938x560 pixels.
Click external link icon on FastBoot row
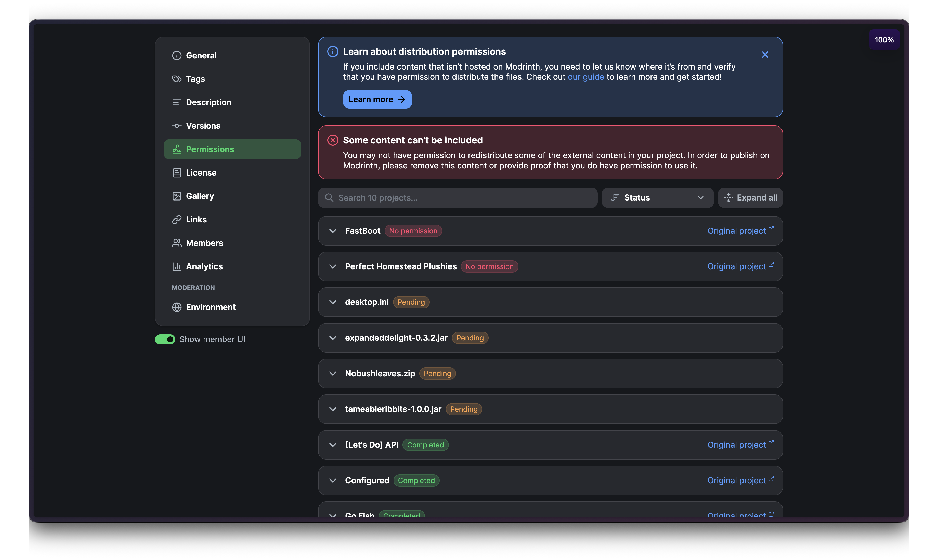[x=771, y=229]
